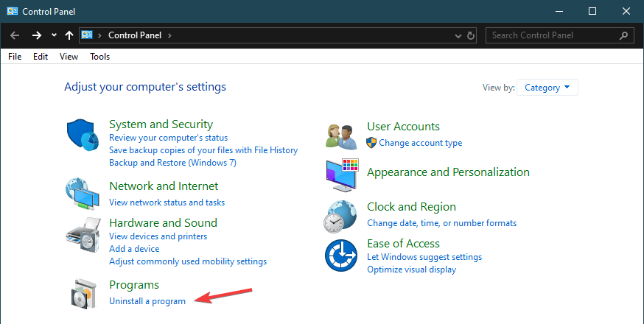
Task: Click the User Accounts people icon
Action: (x=341, y=135)
